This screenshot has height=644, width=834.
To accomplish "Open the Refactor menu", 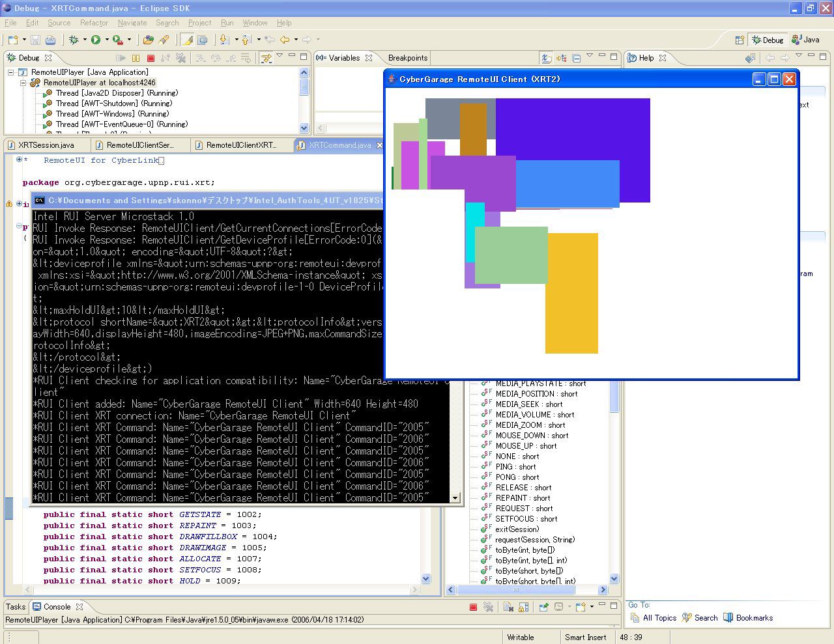I will [94, 23].
